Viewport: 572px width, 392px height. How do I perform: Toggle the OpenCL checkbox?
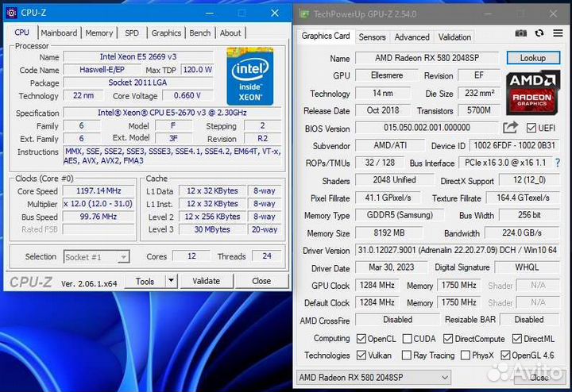click(x=361, y=339)
